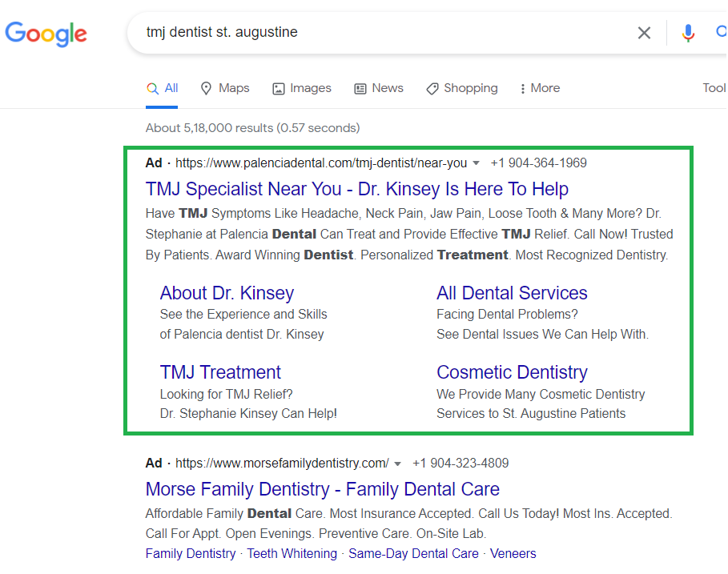This screenshot has height=574, width=728.
Task: Clear the search query with X icon
Action: click(x=644, y=33)
